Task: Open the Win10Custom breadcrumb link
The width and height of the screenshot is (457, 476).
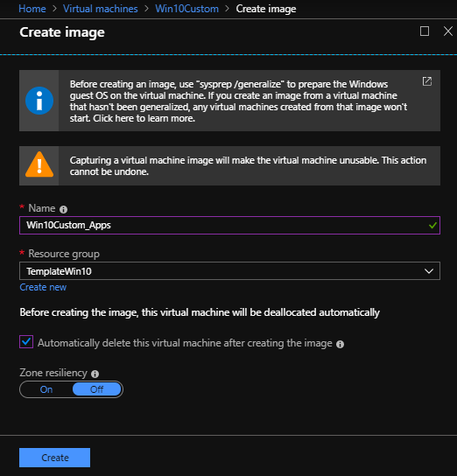Action: click(x=186, y=9)
